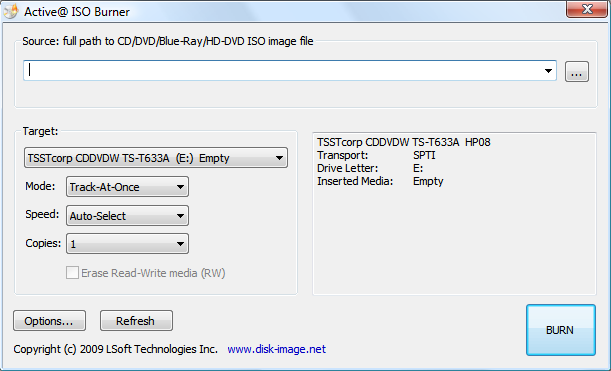Open the Copies count dropdown
611x371 pixels.
(x=127, y=244)
